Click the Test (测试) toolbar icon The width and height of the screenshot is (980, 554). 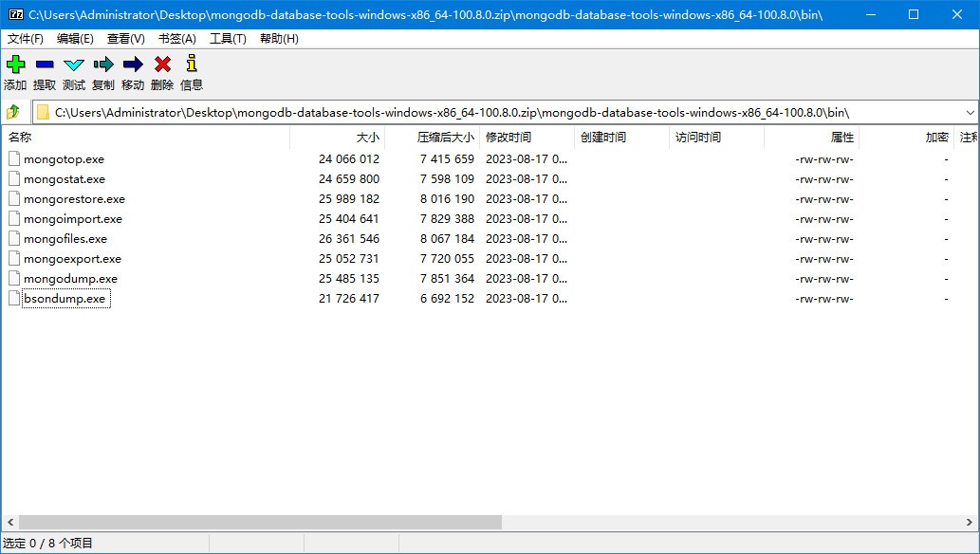click(74, 65)
